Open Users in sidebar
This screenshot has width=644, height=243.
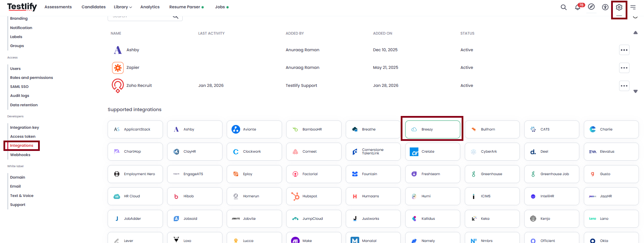point(15,69)
